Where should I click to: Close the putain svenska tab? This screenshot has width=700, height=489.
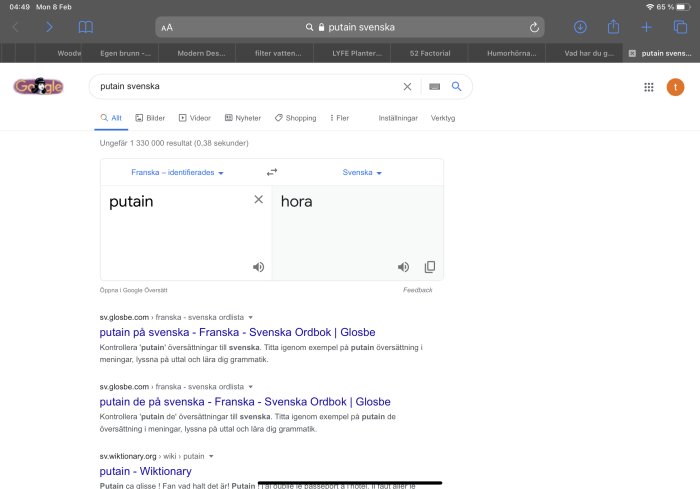[632, 54]
